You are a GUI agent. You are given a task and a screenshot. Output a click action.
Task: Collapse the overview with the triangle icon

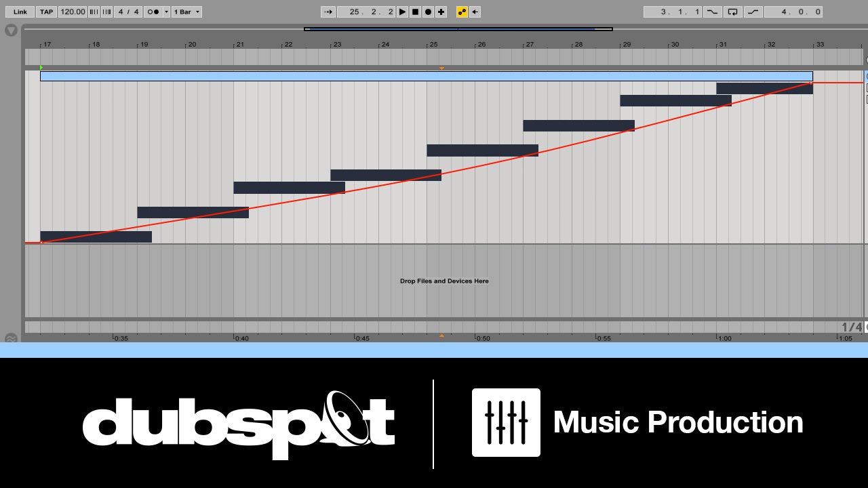(11, 30)
